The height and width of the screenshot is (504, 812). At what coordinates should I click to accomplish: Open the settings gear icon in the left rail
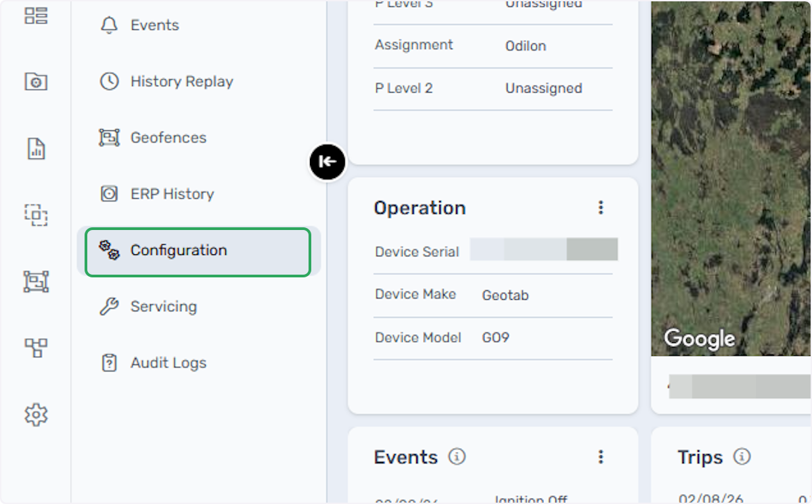(36, 414)
